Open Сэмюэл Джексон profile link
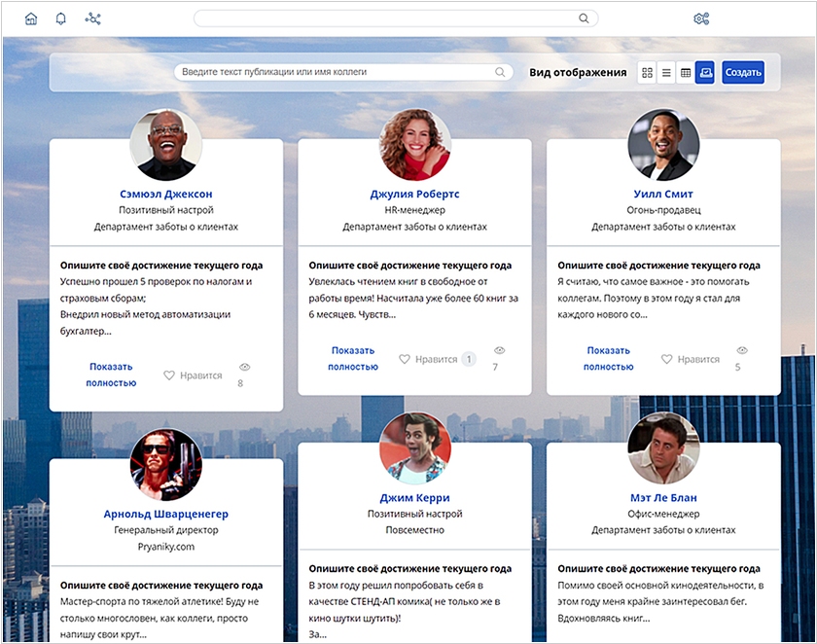 point(166,194)
